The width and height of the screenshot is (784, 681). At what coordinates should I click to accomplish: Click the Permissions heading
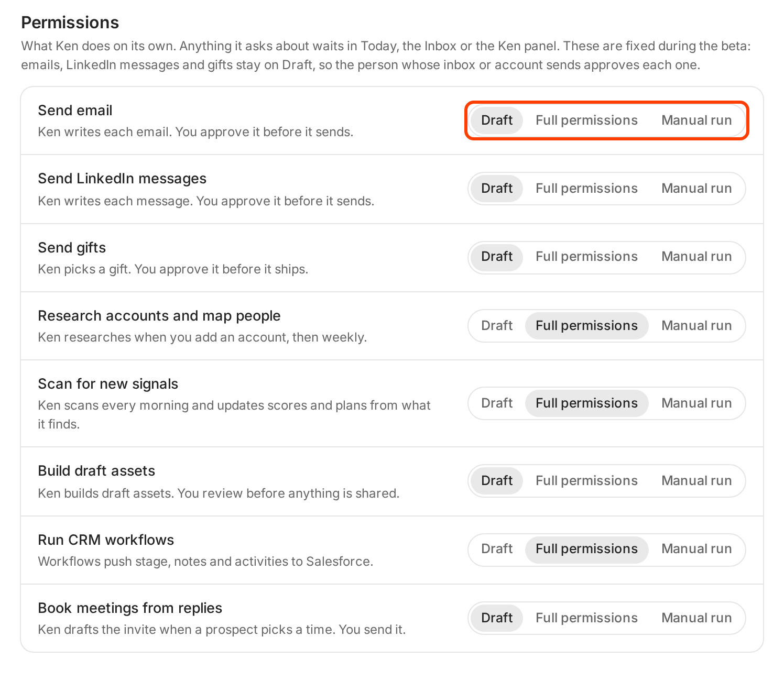pyautogui.click(x=70, y=23)
